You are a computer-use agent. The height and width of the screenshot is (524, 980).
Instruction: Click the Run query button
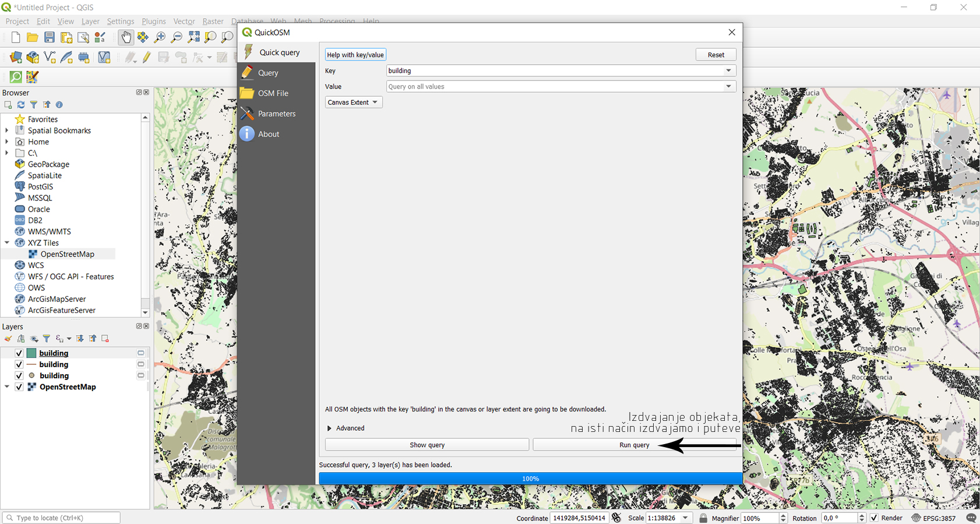(x=634, y=445)
